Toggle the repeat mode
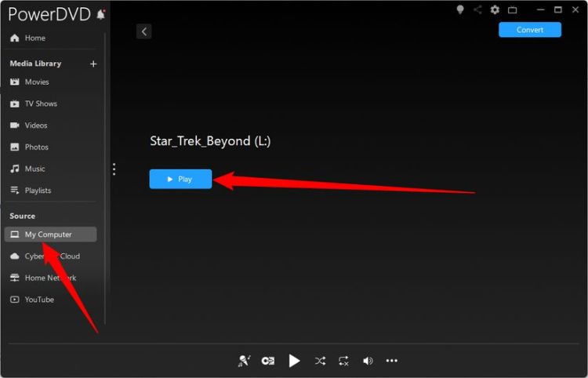Screen dimensions: 588x378 point(343,361)
